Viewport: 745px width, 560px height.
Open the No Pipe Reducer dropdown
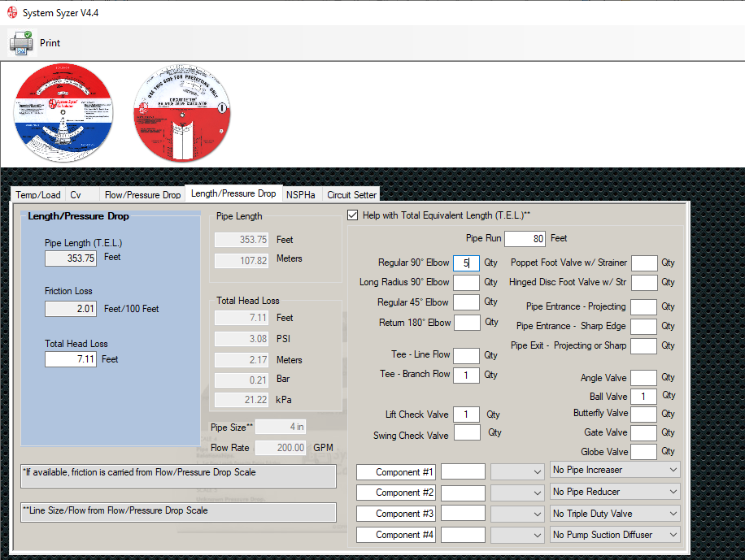pyautogui.click(x=615, y=492)
